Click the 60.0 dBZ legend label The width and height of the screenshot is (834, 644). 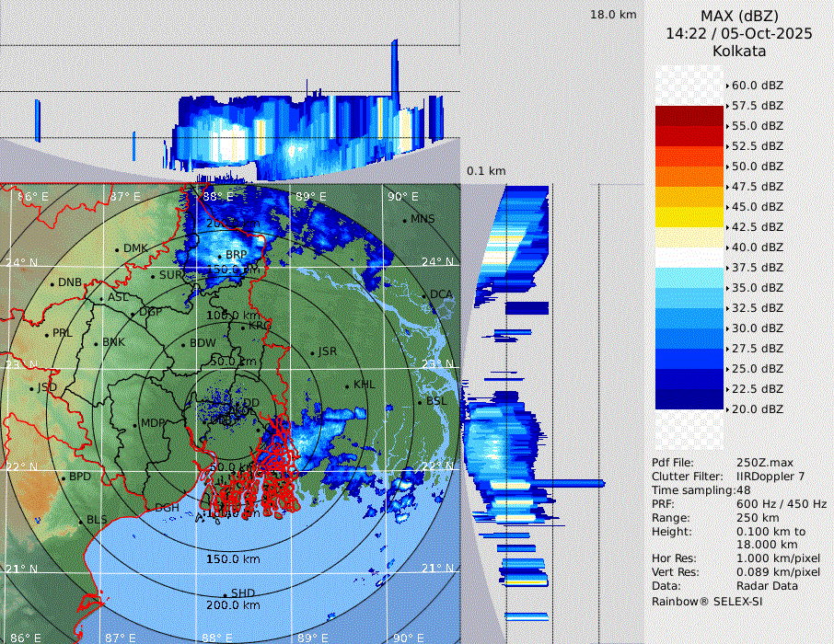[757, 86]
